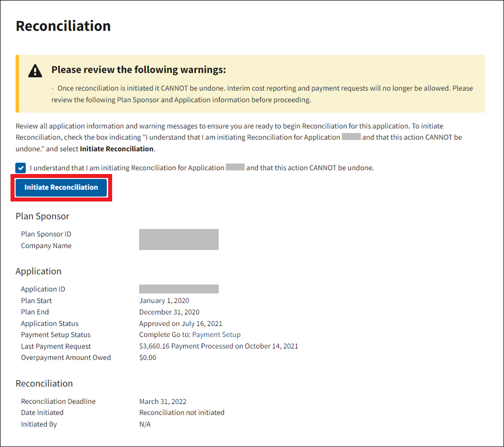Click the $3,660.16 Payment Processed text

click(x=218, y=346)
